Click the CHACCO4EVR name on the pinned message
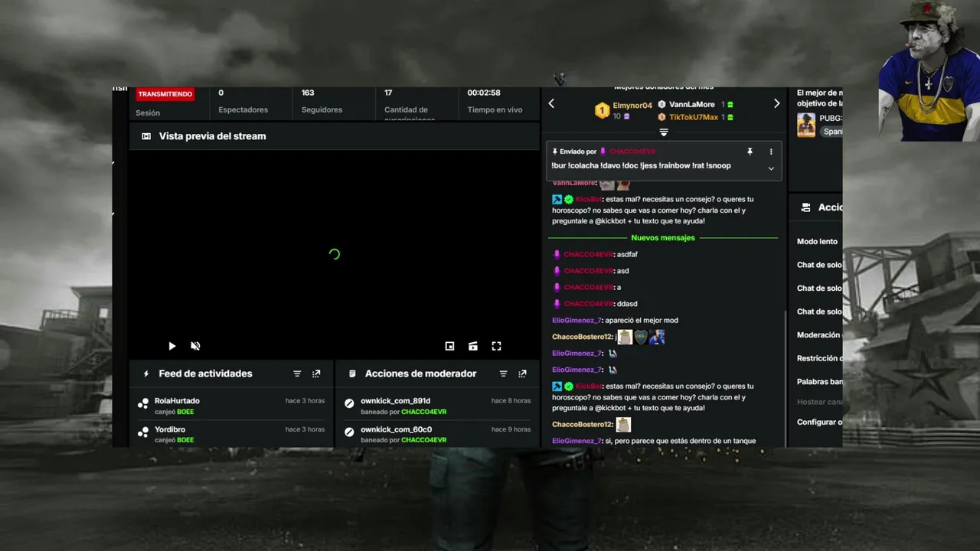This screenshot has width=980, height=551. click(632, 152)
